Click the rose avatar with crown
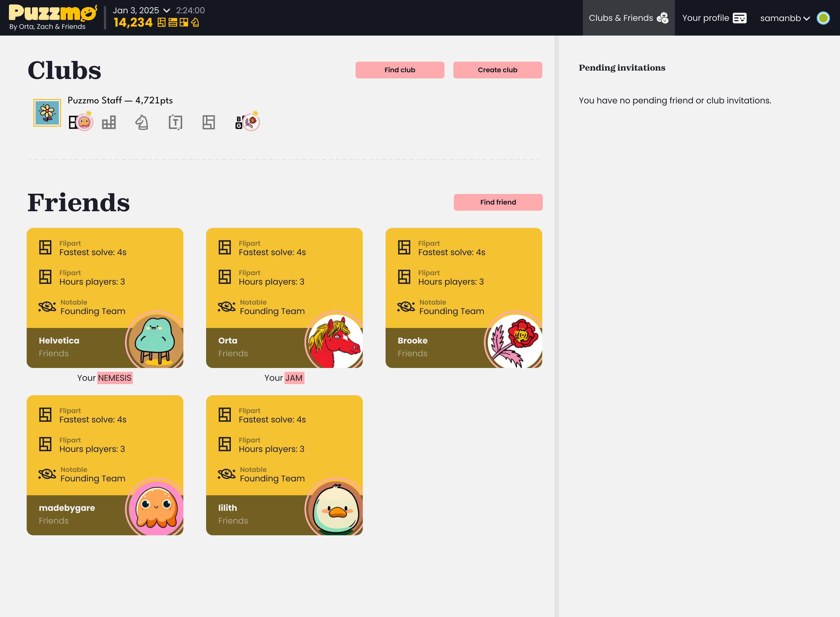The width and height of the screenshot is (840, 617). [252, 122]
